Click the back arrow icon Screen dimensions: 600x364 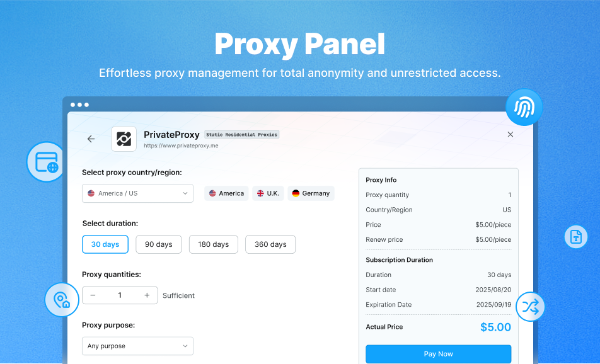[x=91, y=139]
